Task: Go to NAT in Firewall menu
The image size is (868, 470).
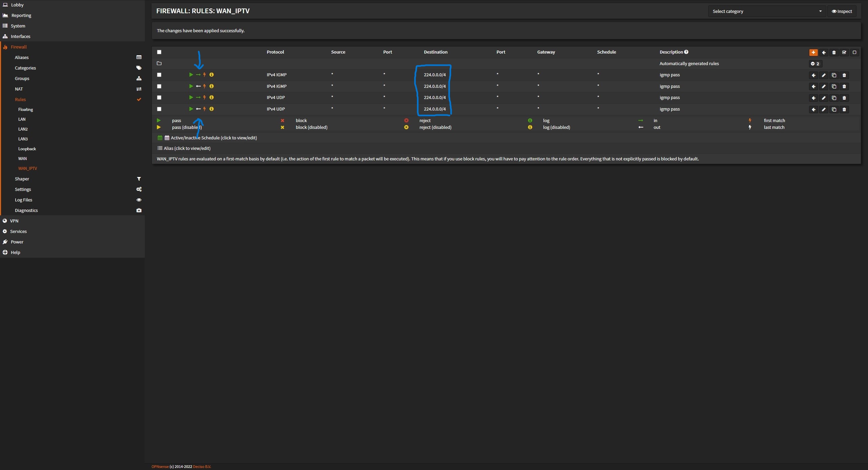Action: pos(19,89)
